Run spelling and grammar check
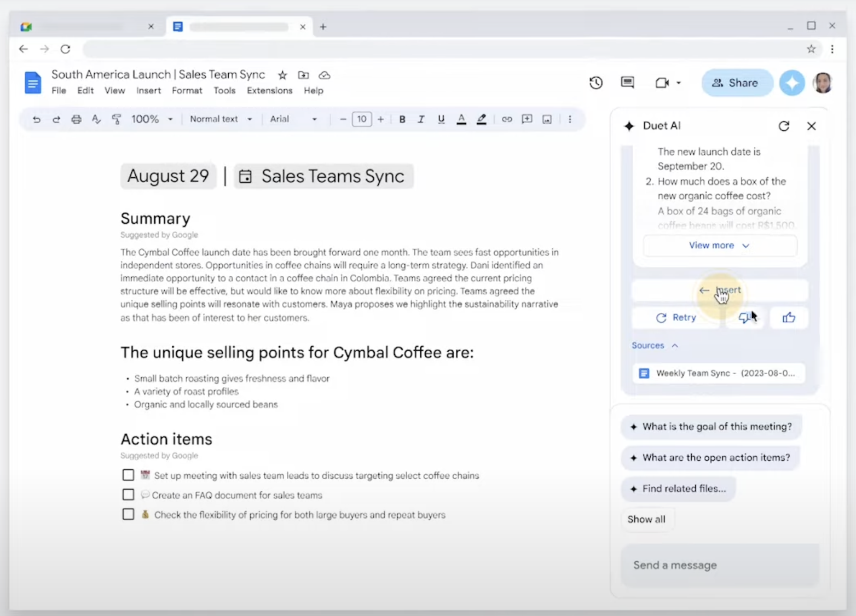The height and width of the screenshot is (616, 856). [96, 119]
